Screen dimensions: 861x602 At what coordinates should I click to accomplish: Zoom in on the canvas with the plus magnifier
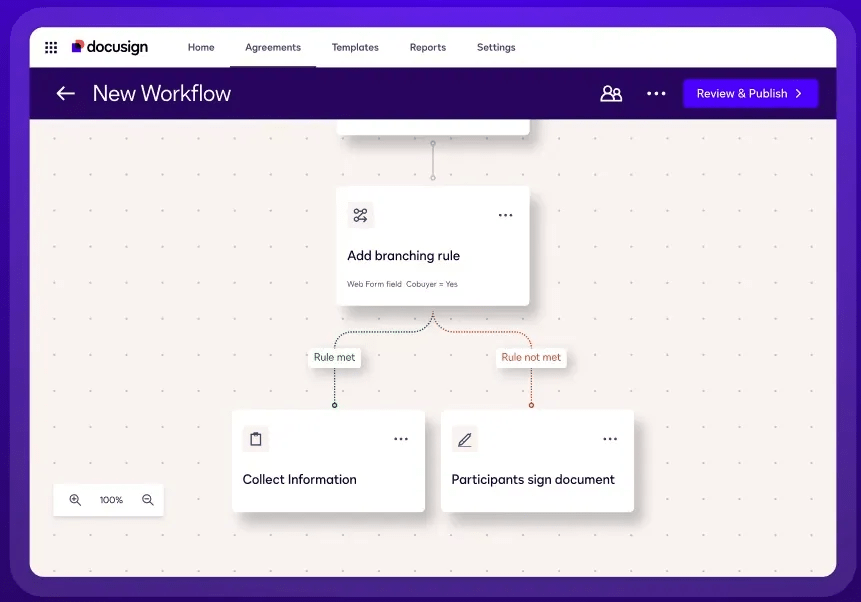(x=75, y=500)
